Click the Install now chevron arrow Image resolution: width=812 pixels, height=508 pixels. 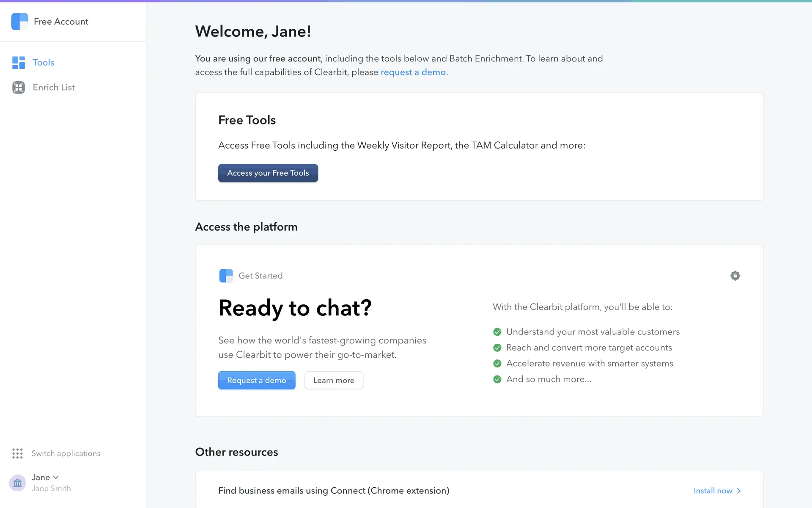[x=739, y=491]
